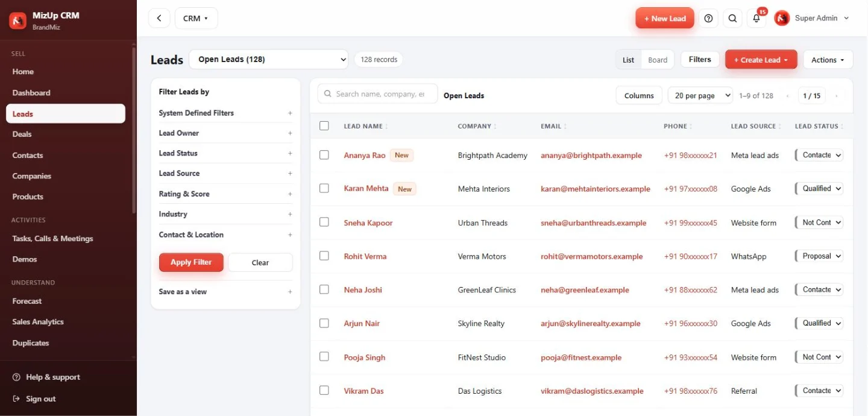Image resolution: width=868 pixels, height=416 pixels.
Task: Open Sales Analytics in the sidebar
Action: tap(38, 322)
